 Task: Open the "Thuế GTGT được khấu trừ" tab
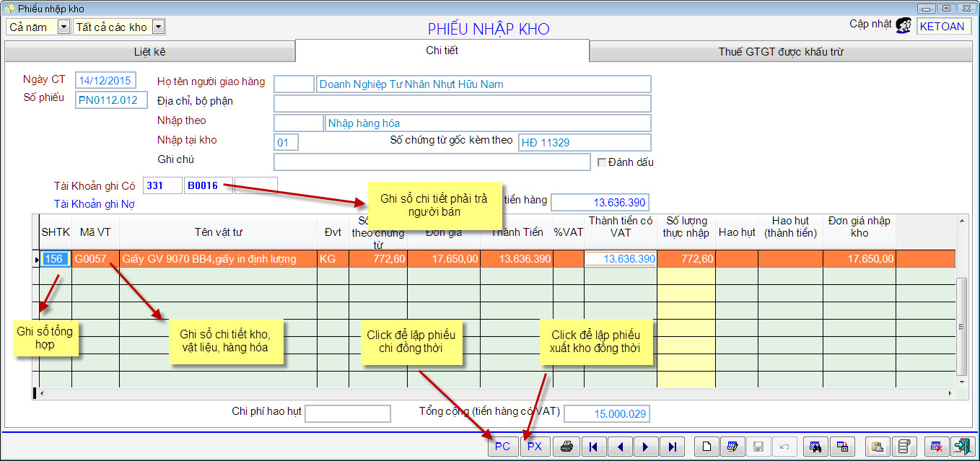coord(781,52)
